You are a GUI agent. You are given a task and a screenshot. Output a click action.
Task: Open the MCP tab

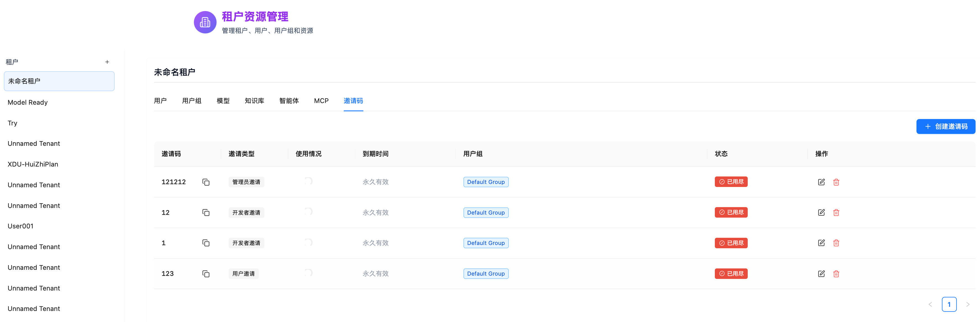pyautogui.click(x=321, y=101)
